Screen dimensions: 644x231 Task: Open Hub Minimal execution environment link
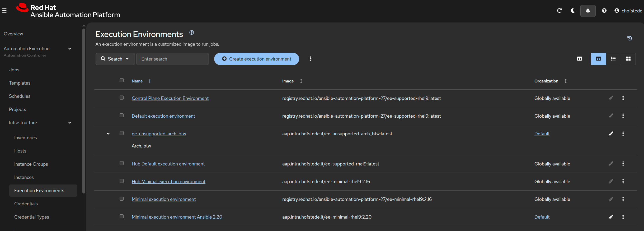point(168,182)
